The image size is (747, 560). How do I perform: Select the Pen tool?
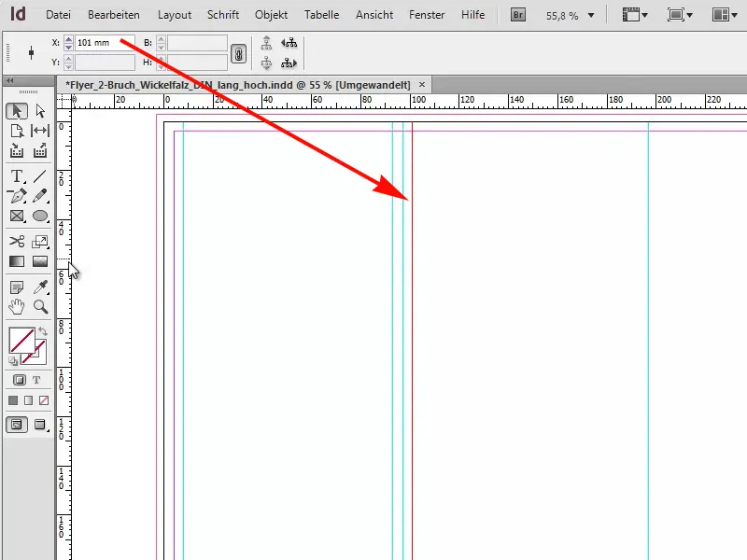tap(17, 196)
